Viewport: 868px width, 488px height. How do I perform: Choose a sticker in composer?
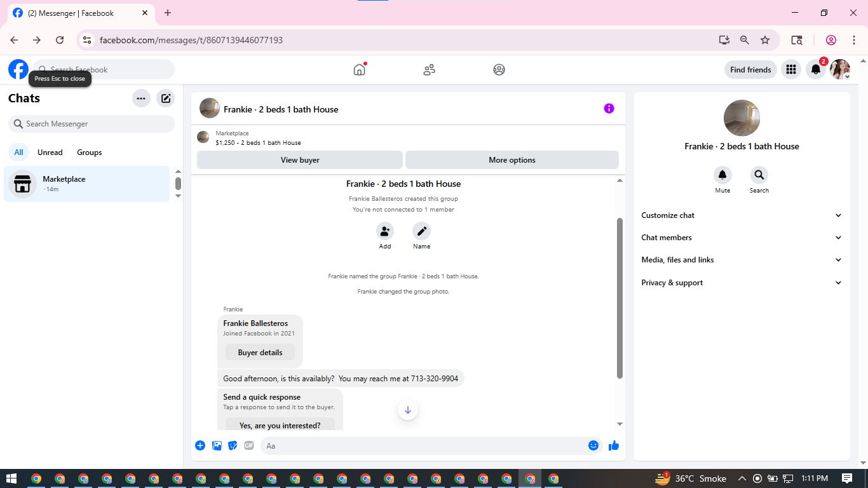(x=233, y=445)
